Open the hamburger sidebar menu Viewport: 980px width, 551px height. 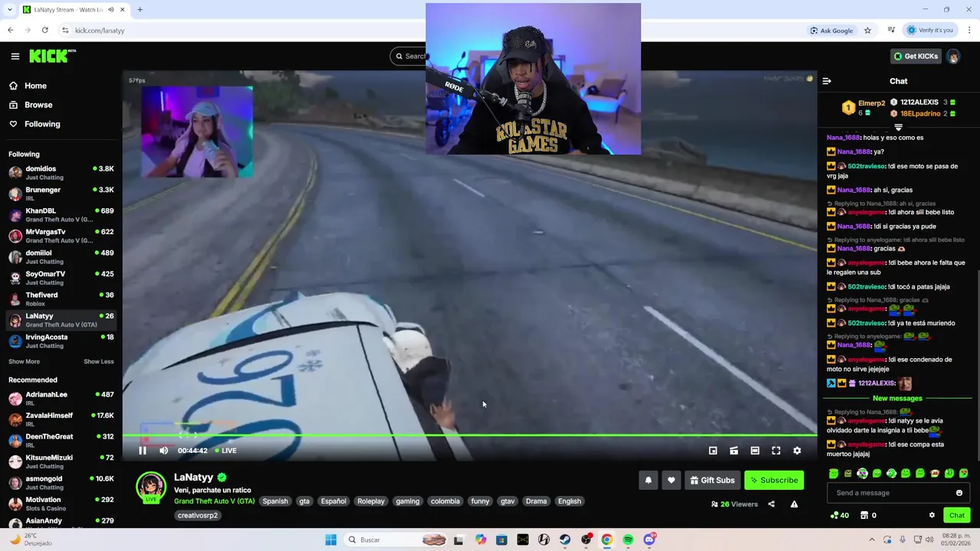tap(15, 56)
